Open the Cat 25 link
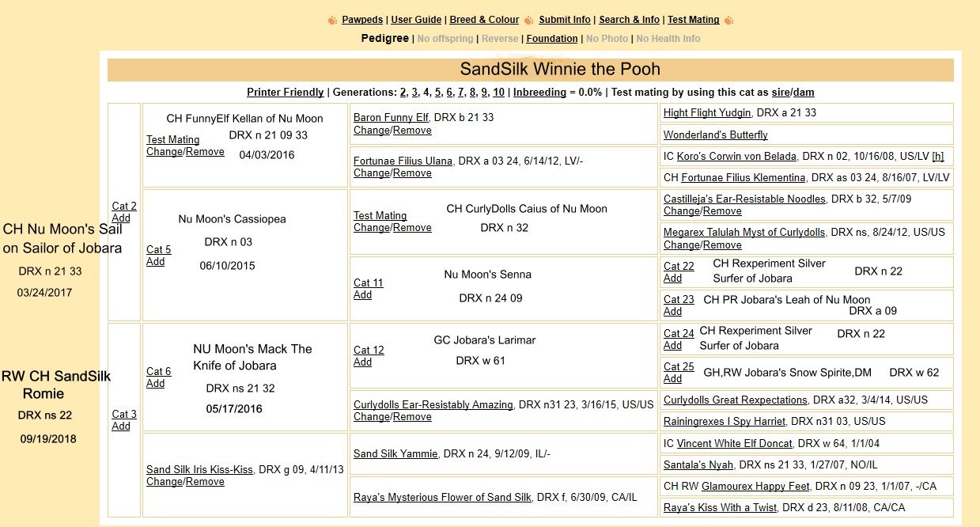The height and width of the screenshot is (527, 980). (679, 366)
